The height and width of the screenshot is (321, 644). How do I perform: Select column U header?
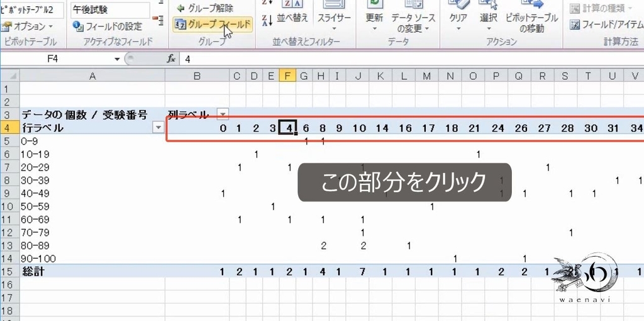pos(613,76)
